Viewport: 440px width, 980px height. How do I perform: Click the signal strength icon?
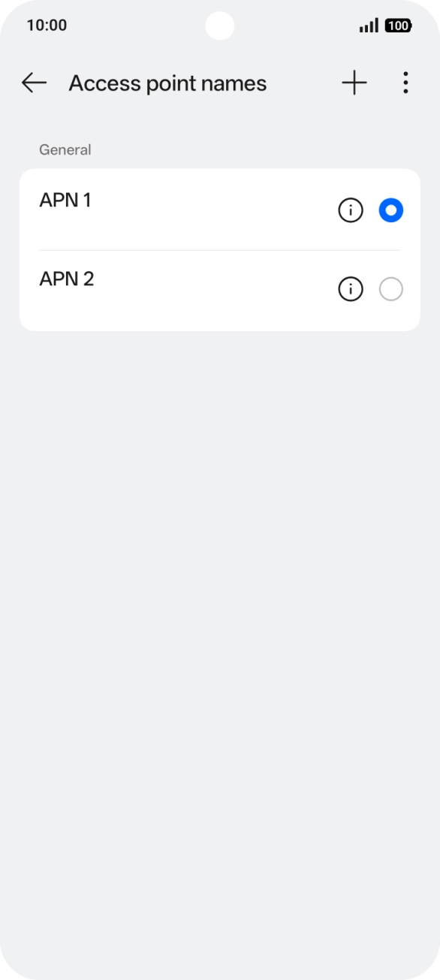pyautogui.click(x=369, y=25)
